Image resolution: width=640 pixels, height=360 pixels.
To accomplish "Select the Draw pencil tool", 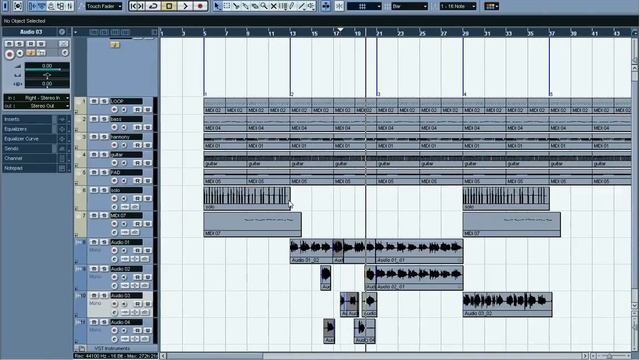I will click(292, 6).
